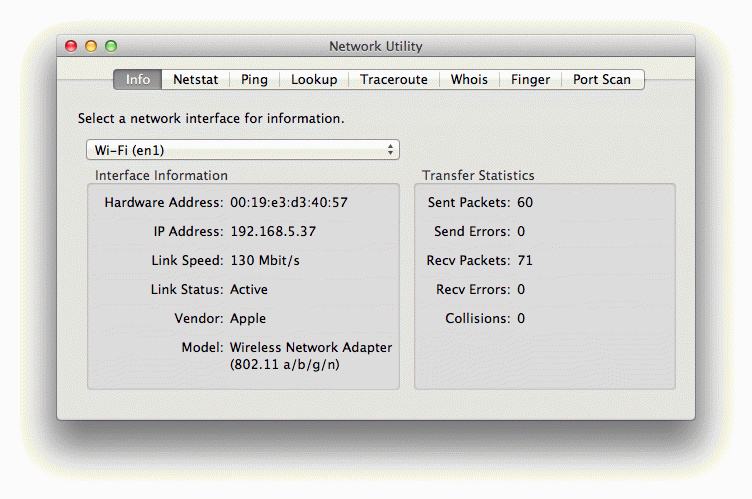Minimize the window with the yellow button
Viewport: 752px width, 499px height.
[91, 46]
